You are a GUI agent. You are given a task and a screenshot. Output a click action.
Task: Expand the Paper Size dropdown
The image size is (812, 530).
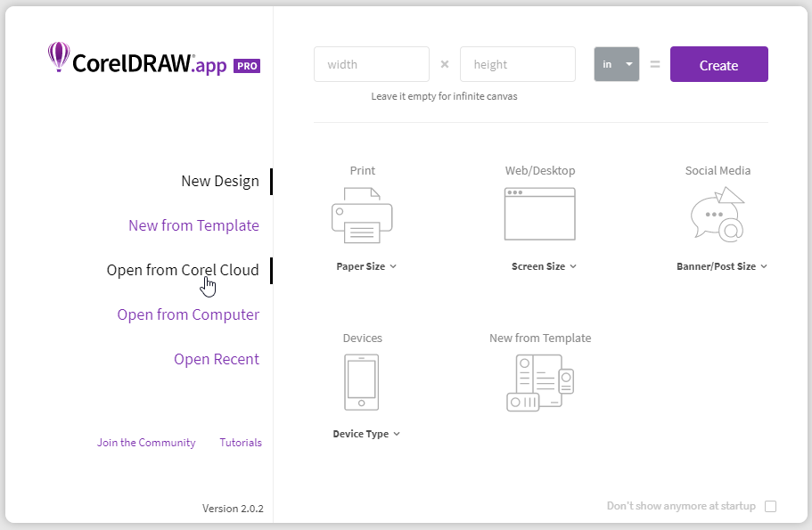(366, 266)
